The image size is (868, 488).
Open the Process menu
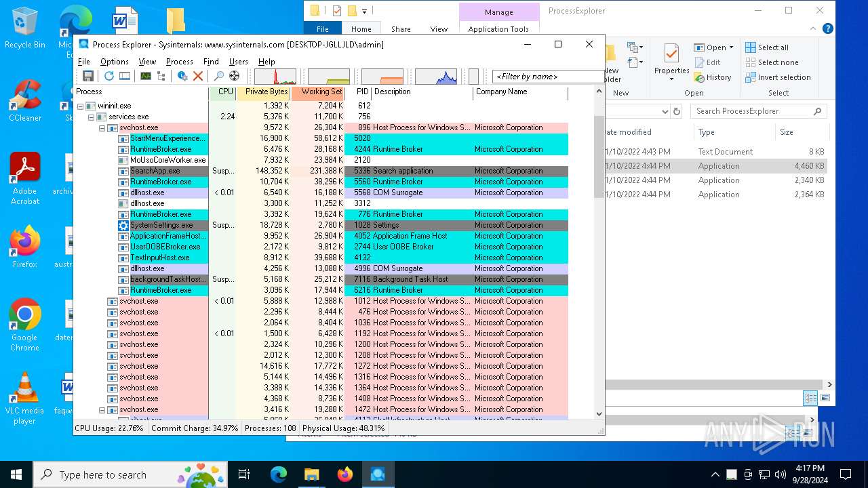[x=180, y=62]
